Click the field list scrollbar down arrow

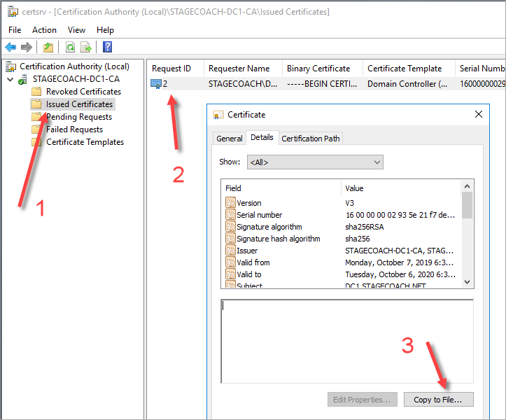point(468,281)
